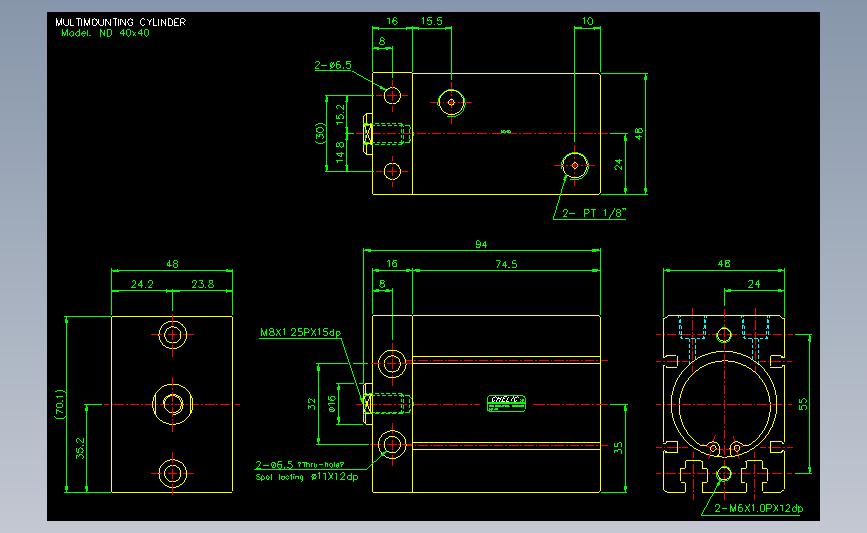This screenshot has height=533, width=867.
Task: Click the M8X1.25PX15dp thread callout
Action: pyautogui.click(x=300, y=332)
